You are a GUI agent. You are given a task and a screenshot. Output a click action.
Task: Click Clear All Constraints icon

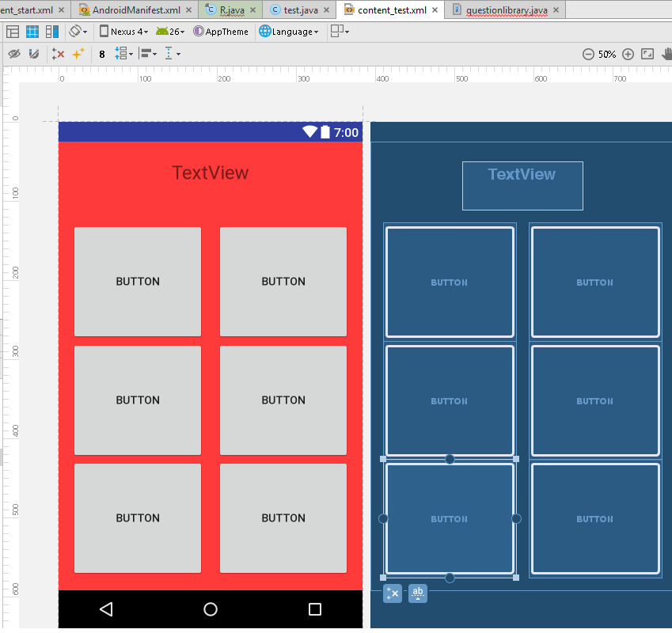58,54
